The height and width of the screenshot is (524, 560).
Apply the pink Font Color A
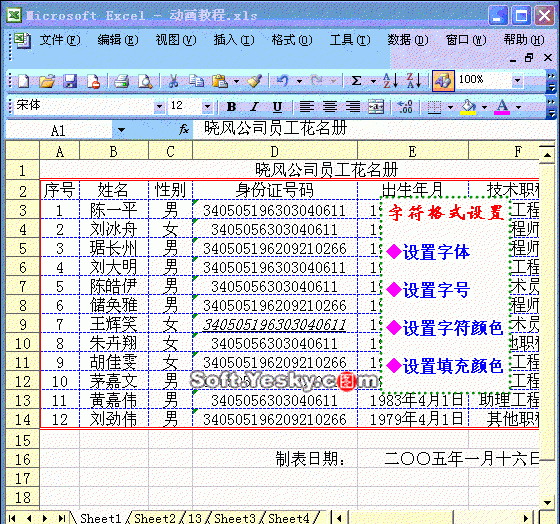(x=502, y=106)
